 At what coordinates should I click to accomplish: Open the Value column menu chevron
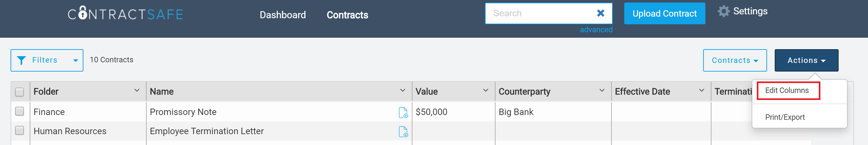[x=486, y=90]
